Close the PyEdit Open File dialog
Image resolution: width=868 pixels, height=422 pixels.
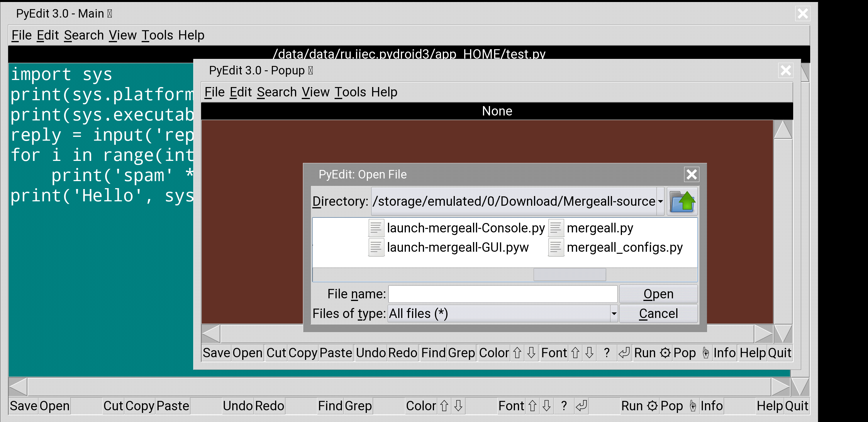pos(691,174)
